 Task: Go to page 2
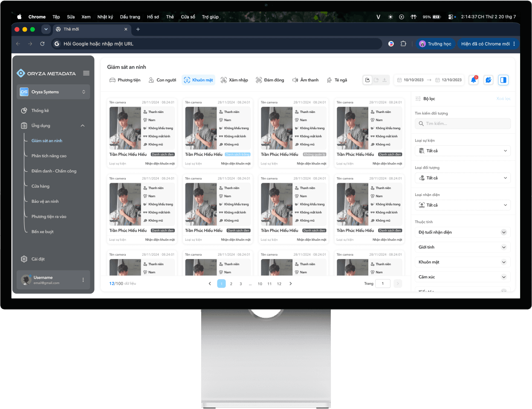click(231, 284)
